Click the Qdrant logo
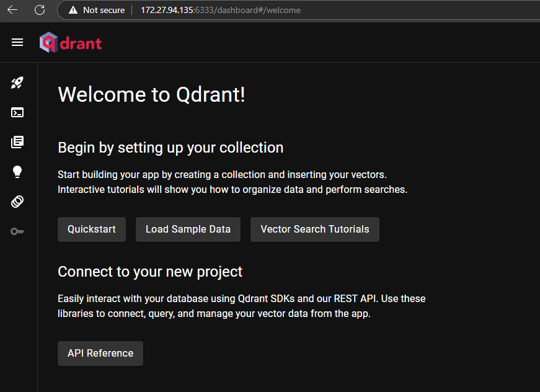Image resolution: width=540 pixels, height=392 pixels. pos(71,42)
